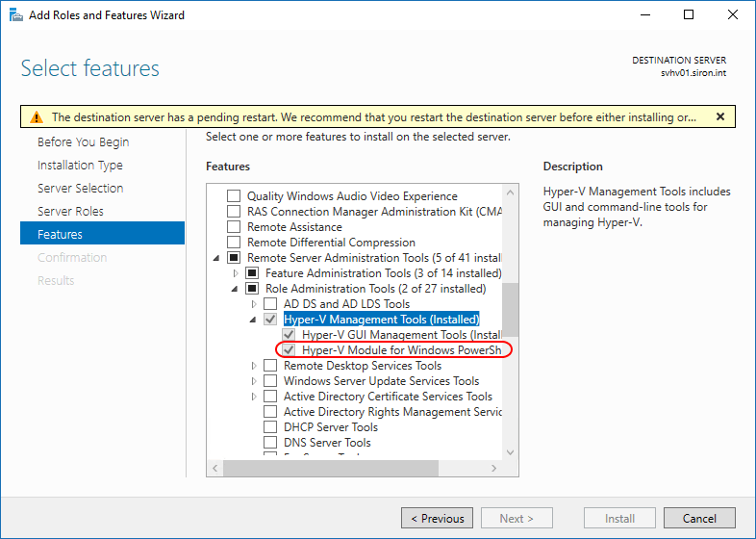Check Windows Server Update Services Tools
Screen dimensions: 756x539
[270, 381]
